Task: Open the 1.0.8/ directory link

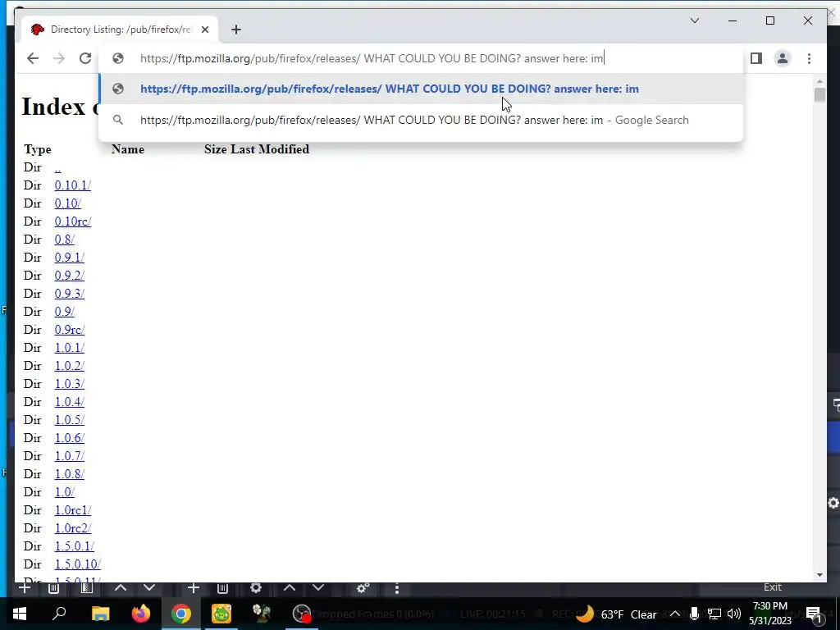Action: tap(69, 474)
